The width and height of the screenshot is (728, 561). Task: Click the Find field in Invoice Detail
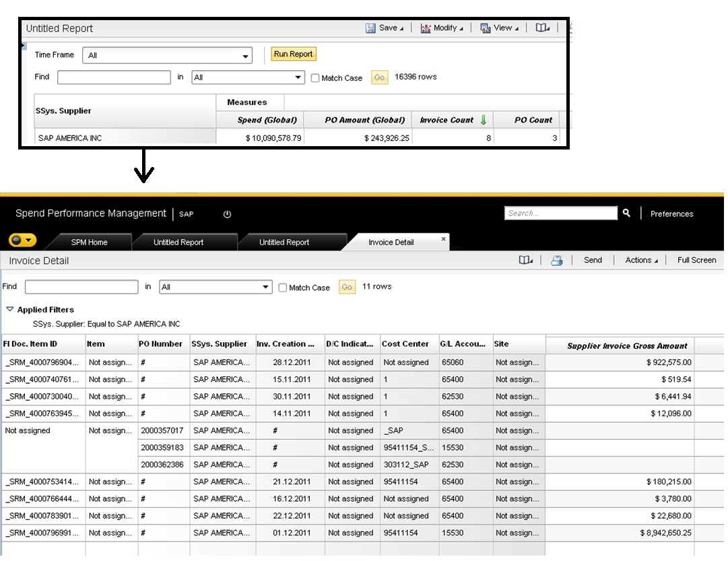tap(81, 287)
